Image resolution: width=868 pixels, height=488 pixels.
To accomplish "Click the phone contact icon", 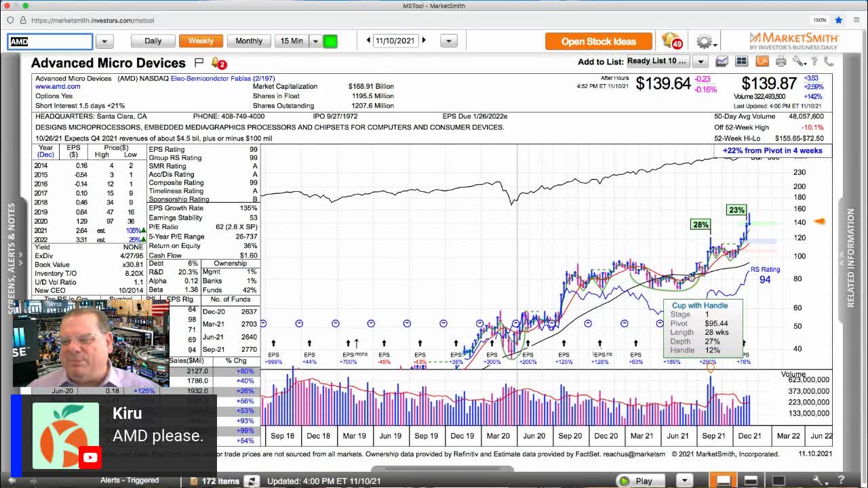I will (828, 61).
